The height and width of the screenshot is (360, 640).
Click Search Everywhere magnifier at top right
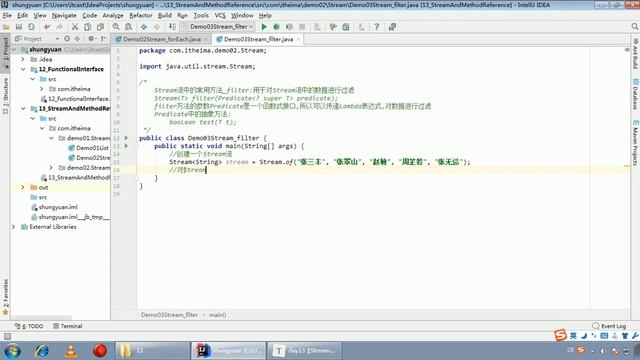point(635,27)
